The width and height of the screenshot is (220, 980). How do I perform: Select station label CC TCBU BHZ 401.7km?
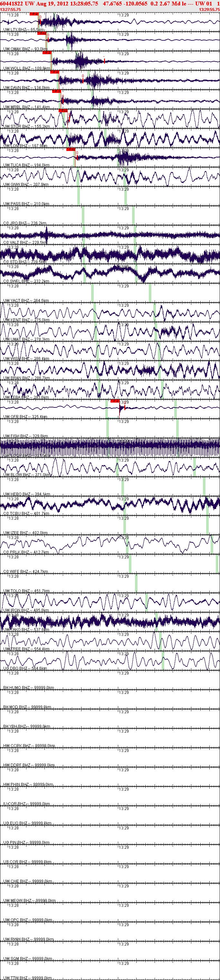[26, 514]
